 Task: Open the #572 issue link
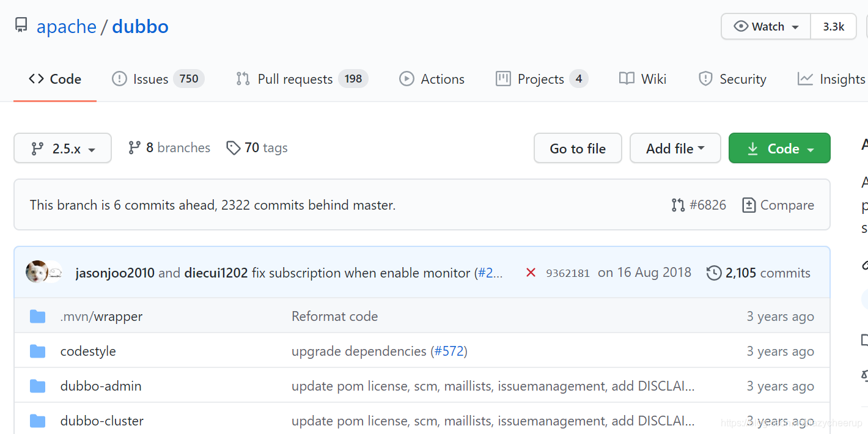449,351
